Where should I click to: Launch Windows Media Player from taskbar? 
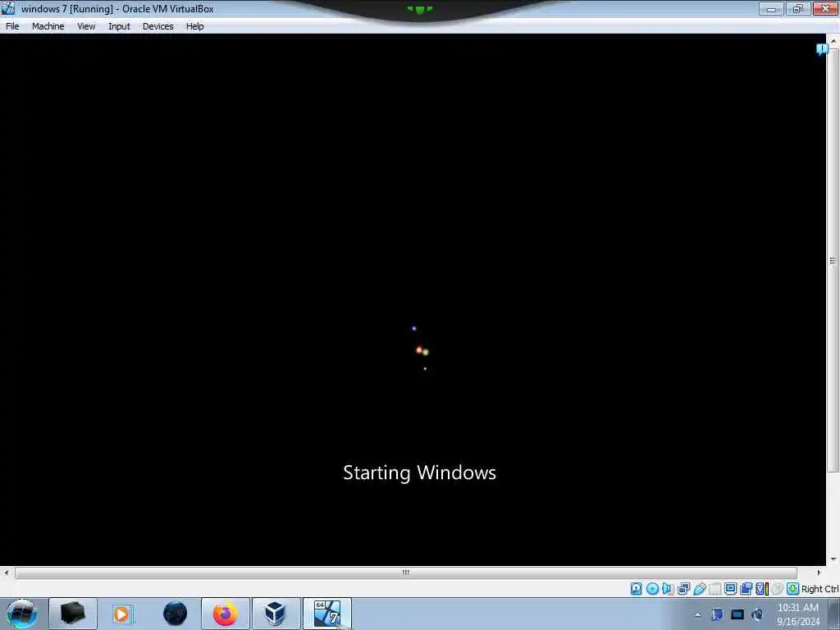tap(123, 614)
